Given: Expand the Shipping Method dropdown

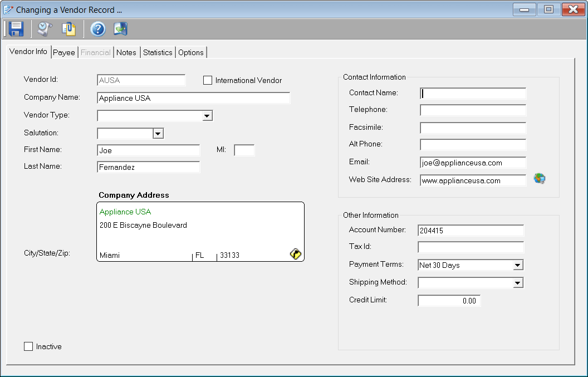Looking at the screenshot, I should tap(517, 283).
